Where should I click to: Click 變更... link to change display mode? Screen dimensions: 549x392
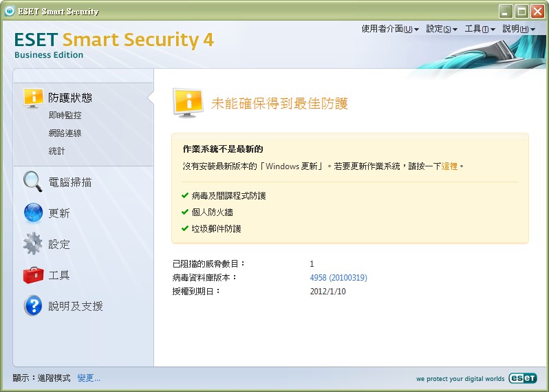coord(89,378)
